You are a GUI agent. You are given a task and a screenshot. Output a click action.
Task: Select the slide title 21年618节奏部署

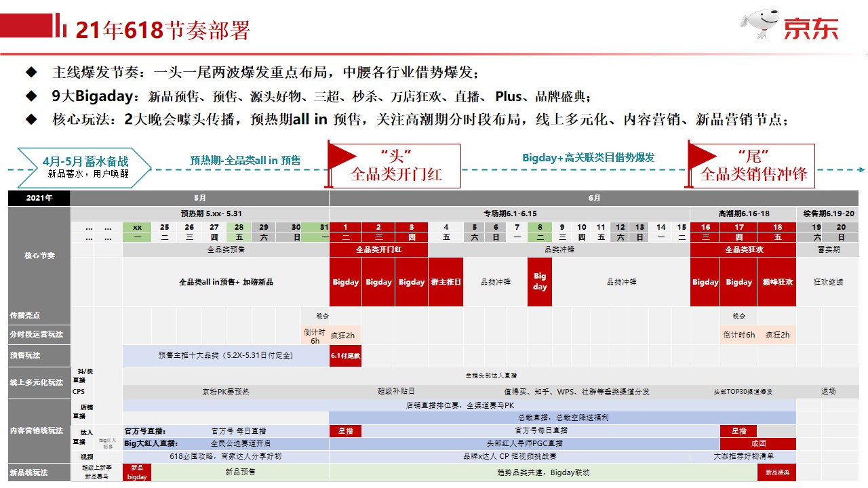tap(162, 30)
